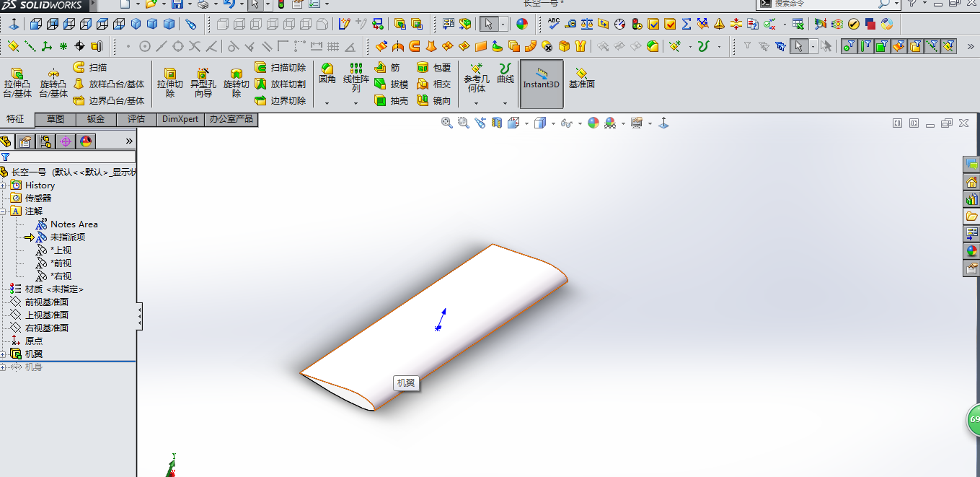
Task: Click the 扫描切除 swept cut tool
Action: (x=281, y=67)
